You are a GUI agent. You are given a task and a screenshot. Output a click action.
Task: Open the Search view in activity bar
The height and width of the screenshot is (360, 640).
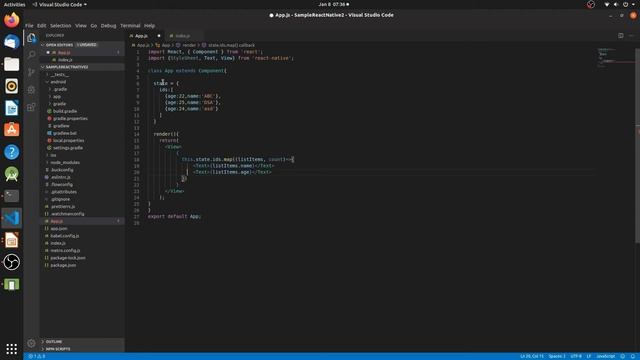click(x=31, y=55)
